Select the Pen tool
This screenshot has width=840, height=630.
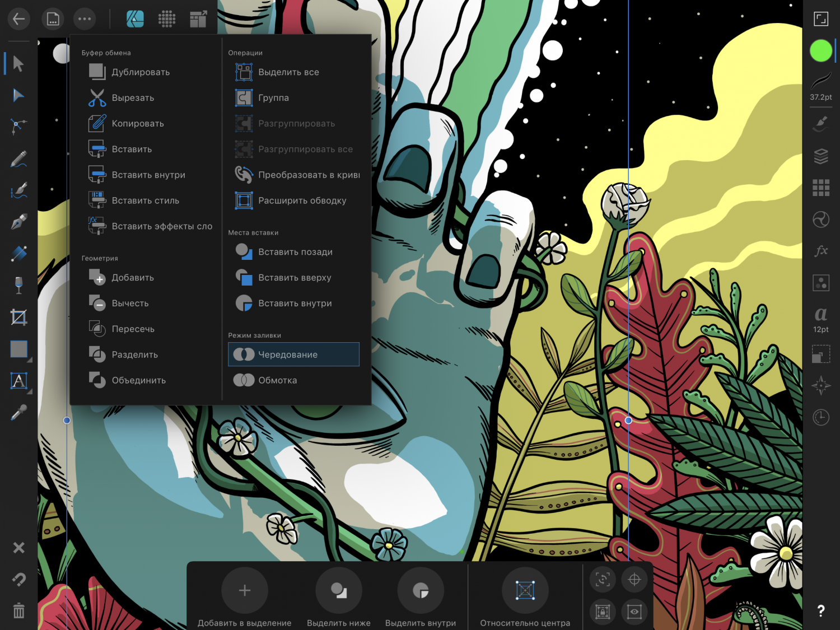coord(18,222)
